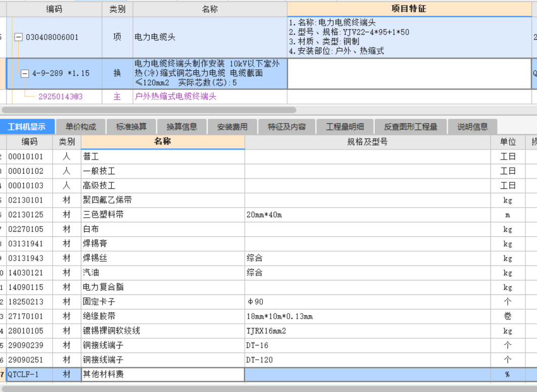The image size is (537, 392).
Task: Click the upper table horizontal scrollbar
Action: point(149,110)
